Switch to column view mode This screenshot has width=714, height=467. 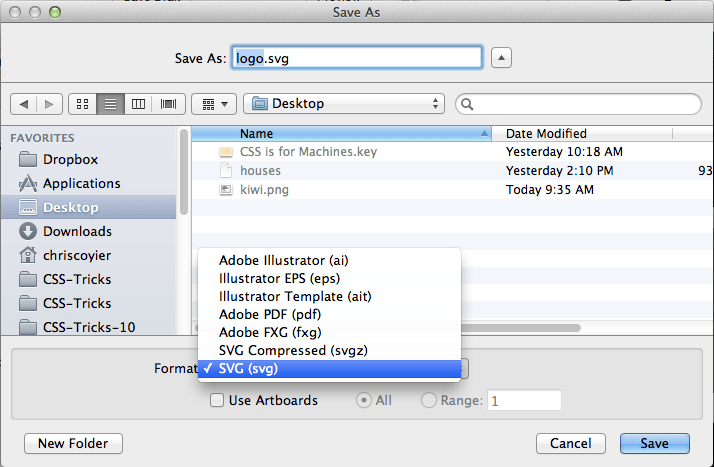(139, 104)
